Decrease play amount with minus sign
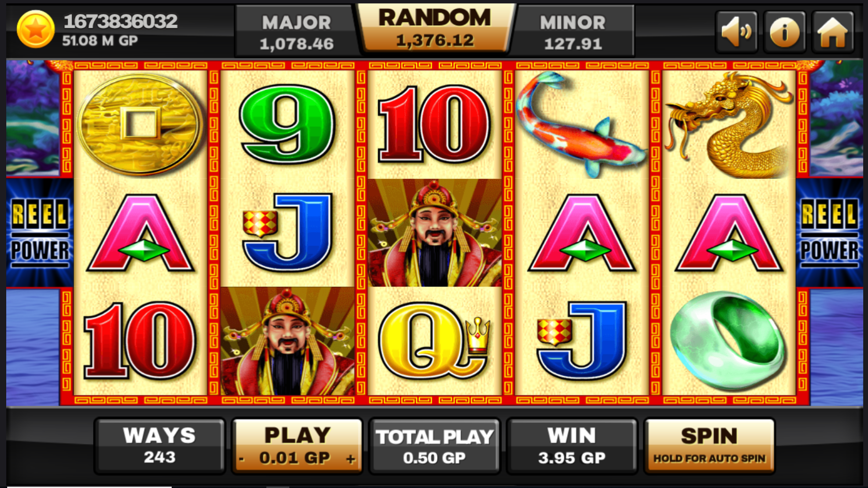 (242, 459)
